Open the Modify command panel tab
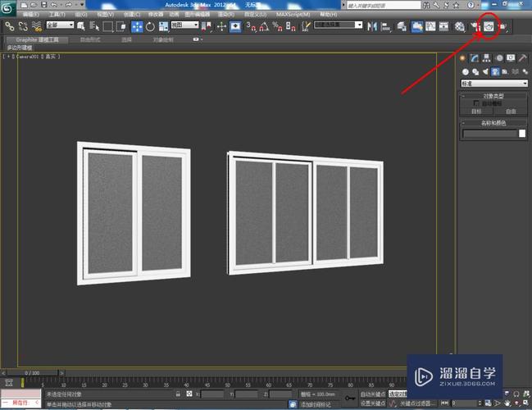 (x=475, y=58)
